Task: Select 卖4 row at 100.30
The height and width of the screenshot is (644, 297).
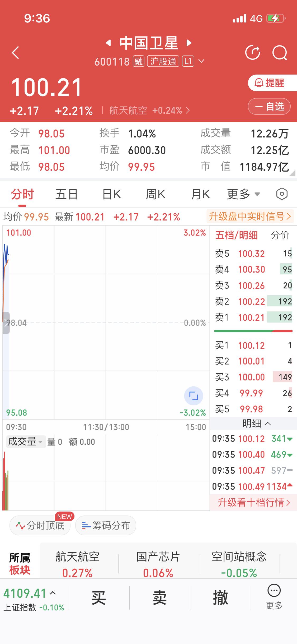Action: coord(253,269)
